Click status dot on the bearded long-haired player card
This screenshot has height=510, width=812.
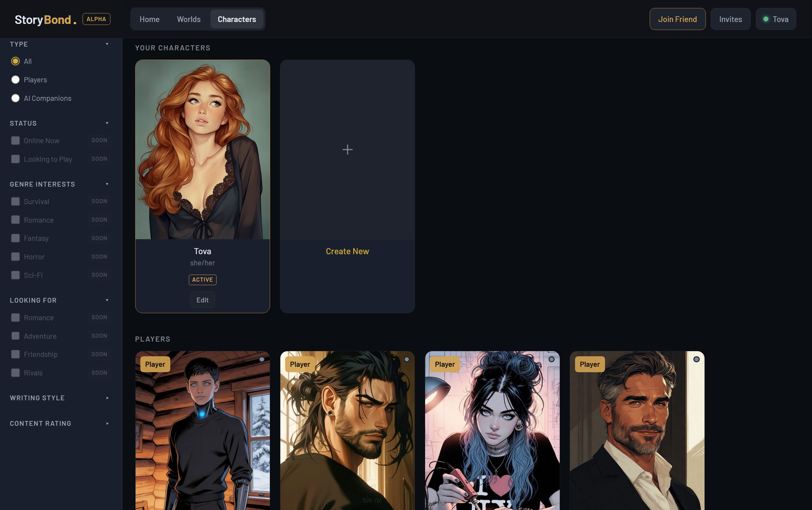(x=407, y=359)
